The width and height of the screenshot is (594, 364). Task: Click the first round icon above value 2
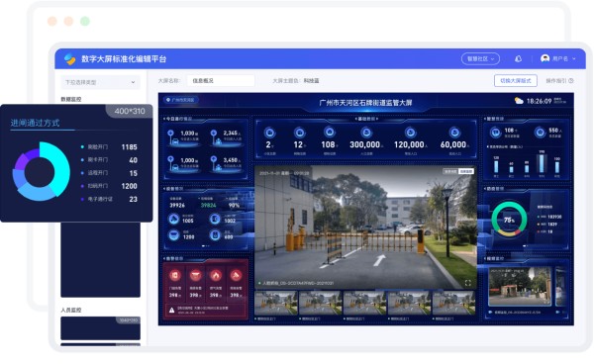tap(269, 133)
